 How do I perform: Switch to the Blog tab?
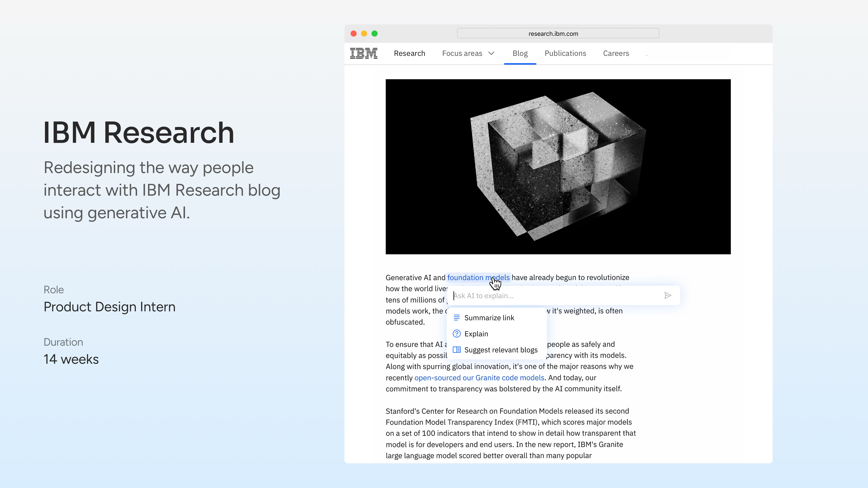(x=520, y=53)
